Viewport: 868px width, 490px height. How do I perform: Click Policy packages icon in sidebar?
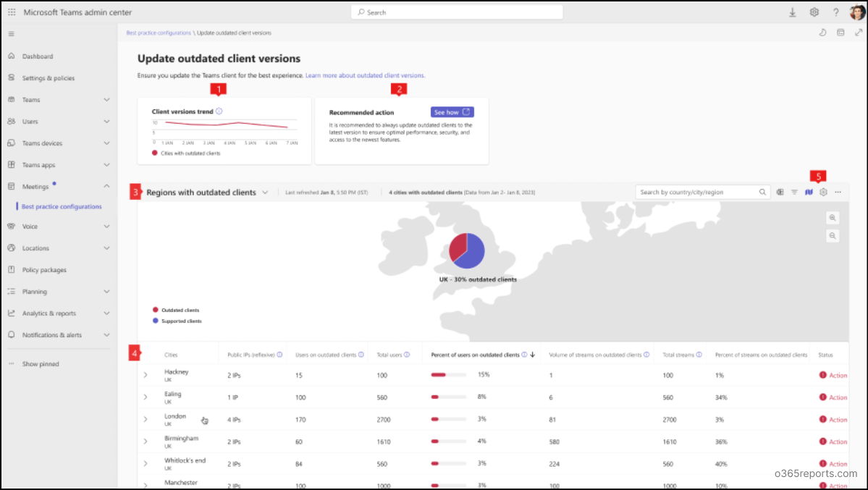point(11,270)
